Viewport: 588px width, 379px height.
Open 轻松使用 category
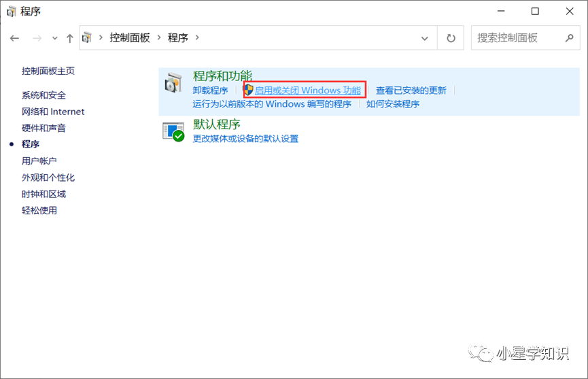coord(39,210)
